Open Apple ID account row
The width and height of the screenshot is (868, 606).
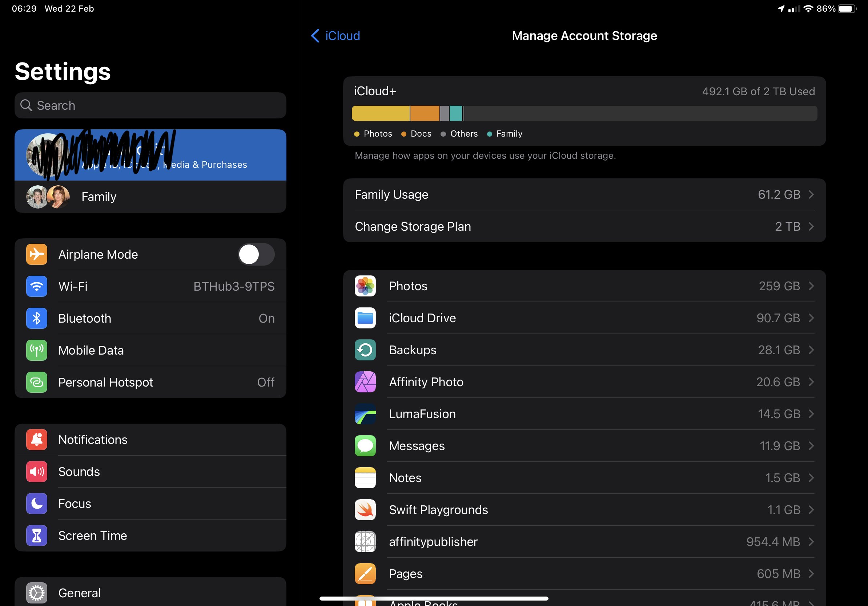point(150,155)
